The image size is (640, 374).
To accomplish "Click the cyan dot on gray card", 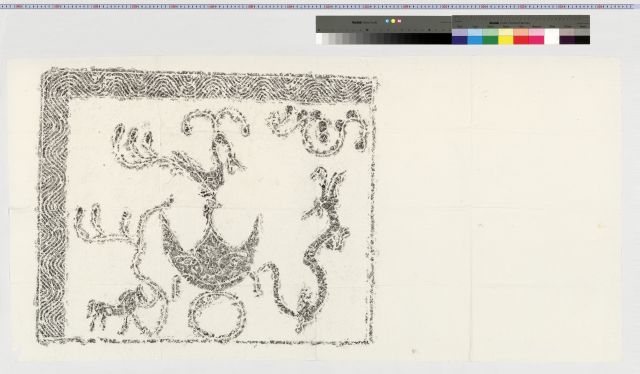I will 387,21.
